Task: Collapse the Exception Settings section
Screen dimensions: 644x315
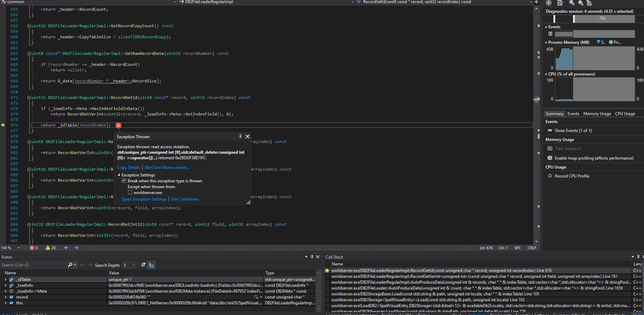Action: coord(119,175)
